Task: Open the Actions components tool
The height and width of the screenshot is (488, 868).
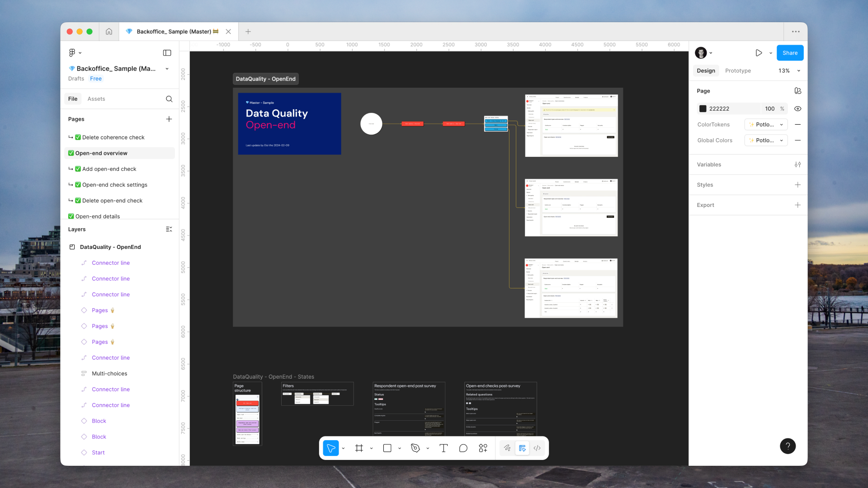Action: coord(483,448)
